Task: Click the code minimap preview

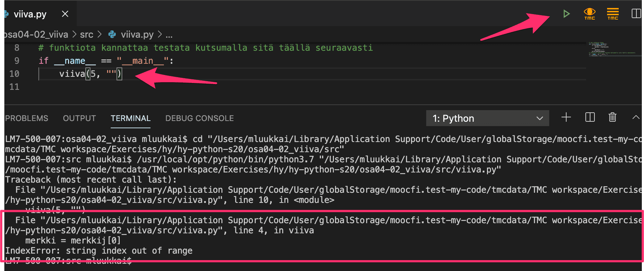Action: pos(611,49)
